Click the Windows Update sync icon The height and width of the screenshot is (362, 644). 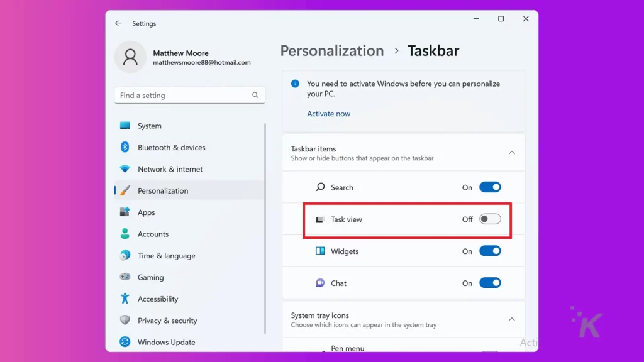[125, 341]
